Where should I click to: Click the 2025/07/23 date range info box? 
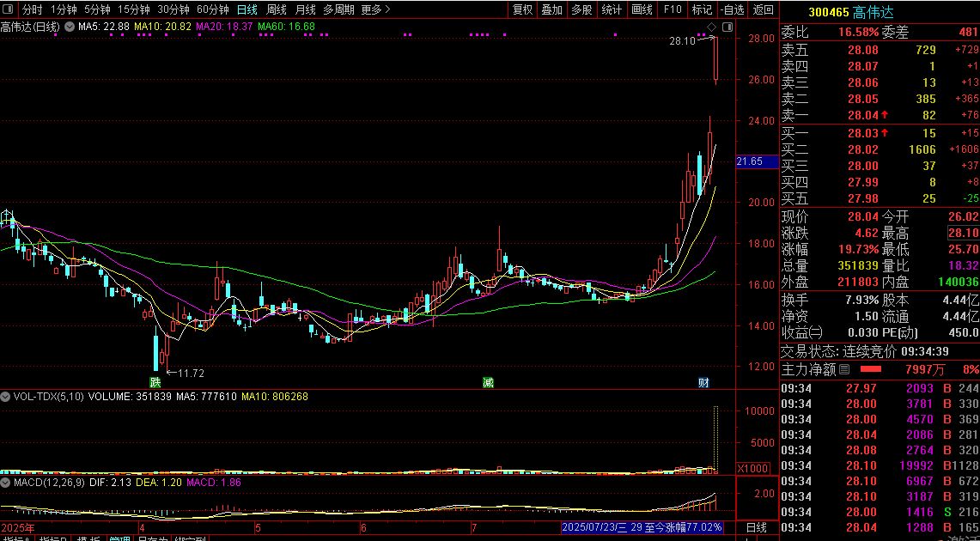[x=642, y=527]
